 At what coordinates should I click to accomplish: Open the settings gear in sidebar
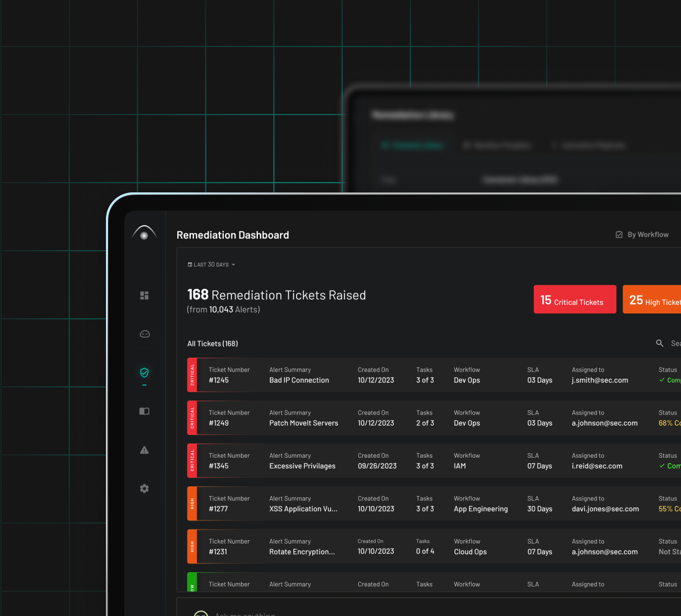tap(144, 488)
